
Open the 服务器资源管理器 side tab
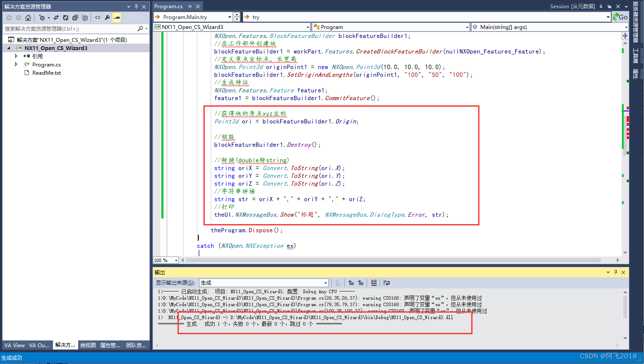pyautogui.click(x=635, y=22)
